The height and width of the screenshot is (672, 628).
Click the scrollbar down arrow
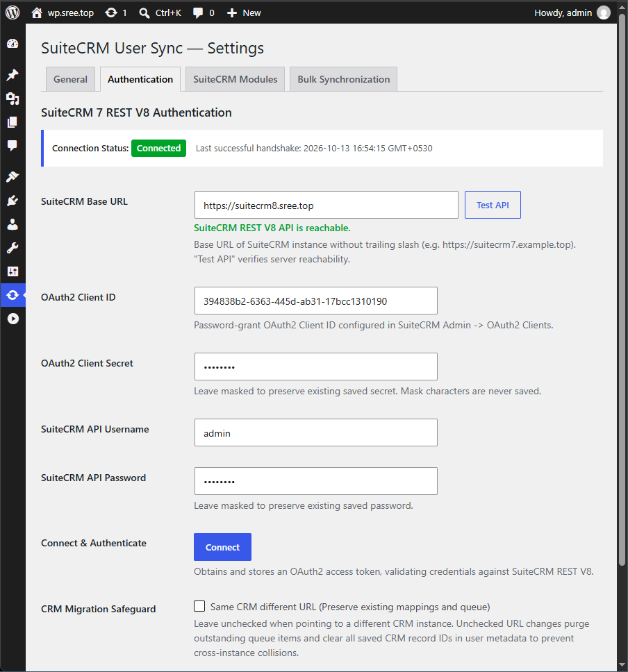point(622,666)
